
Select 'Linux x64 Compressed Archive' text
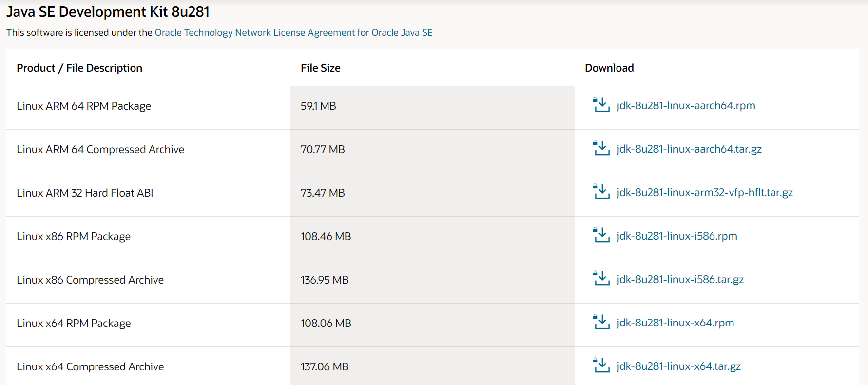(90, 367)
